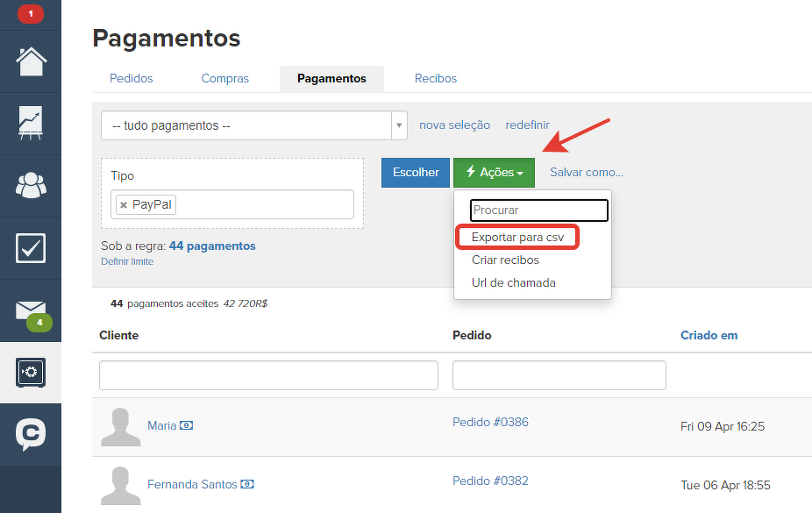Click the red notification badge

[x=31, y=14]
